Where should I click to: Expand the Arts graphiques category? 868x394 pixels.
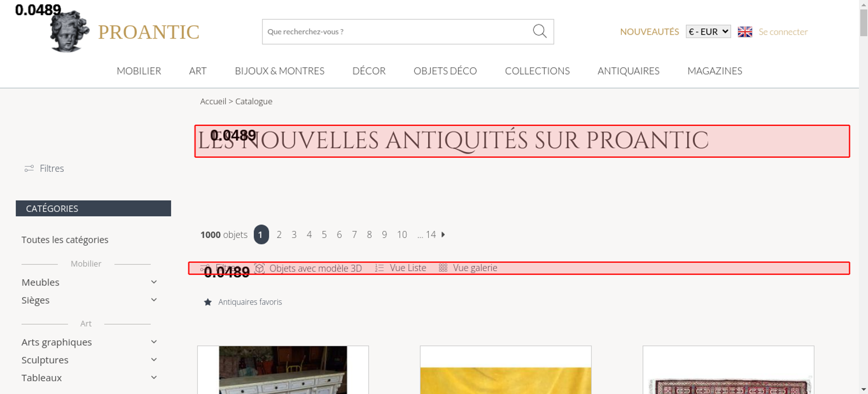click(x=154, y=342)
